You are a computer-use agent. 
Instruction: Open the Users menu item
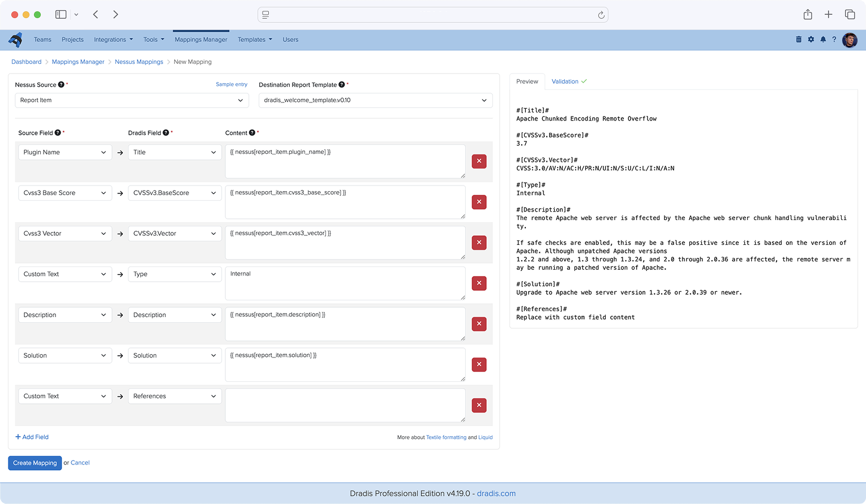(x=290, y=40)
